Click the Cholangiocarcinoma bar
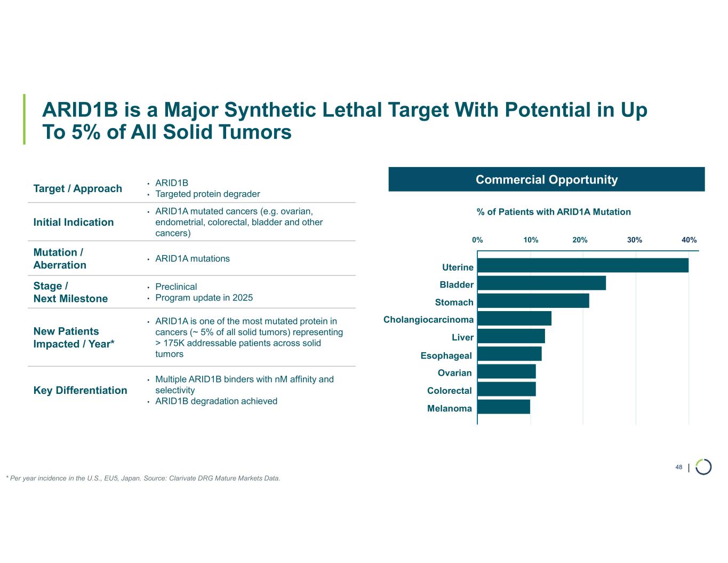 (514, 318)
